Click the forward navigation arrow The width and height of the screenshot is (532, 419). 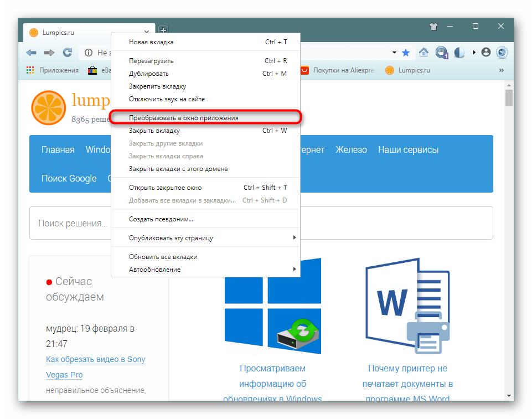pyautogui.click(x=49, y=53)
